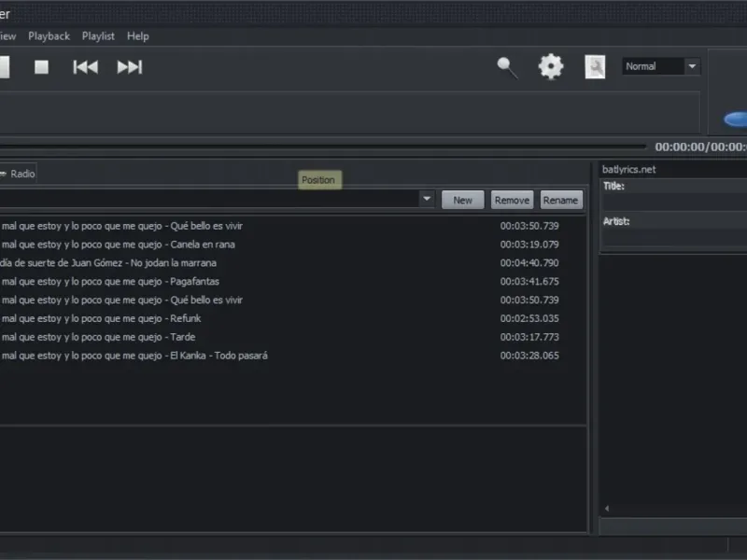Select the Tarde track
This screenshot has width=747, height=560.
293,337
